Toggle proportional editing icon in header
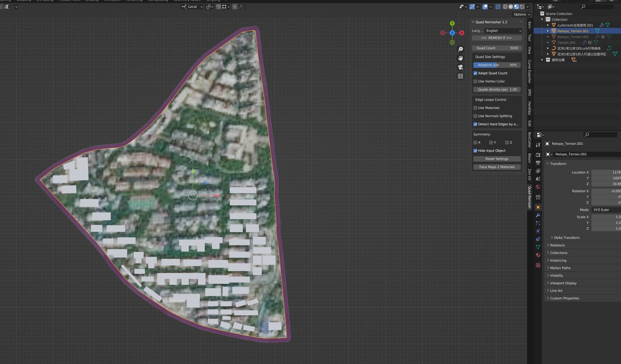 (x=235, y=6)
